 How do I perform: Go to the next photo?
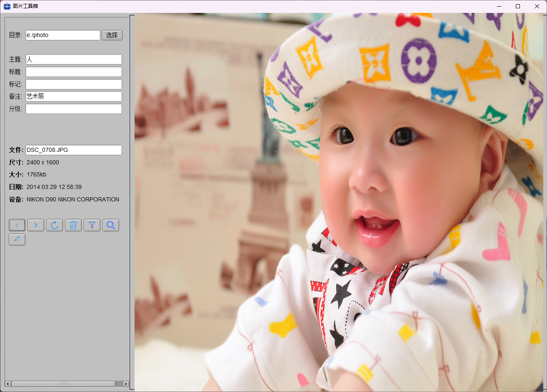tap(36, 225)
